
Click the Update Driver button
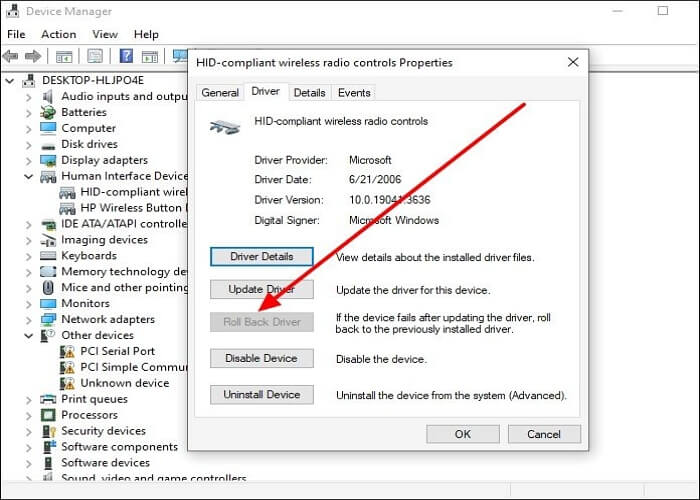262,289
